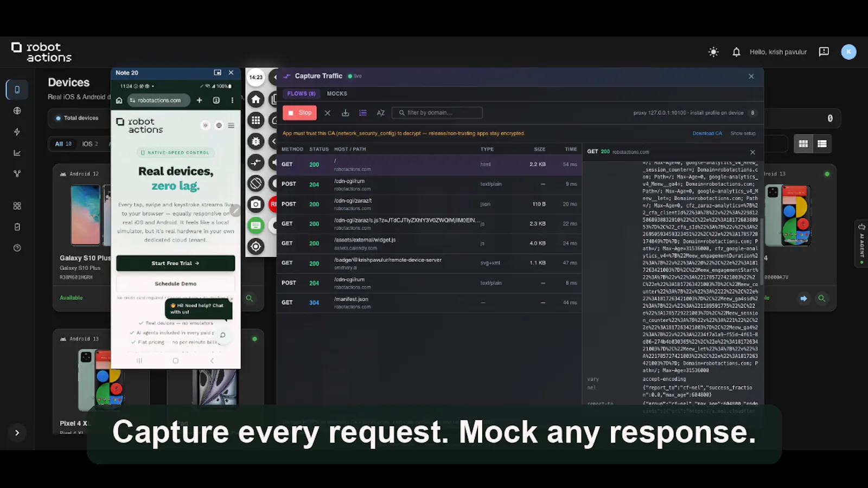868x488 pixels.
Task: Open the chat bubble icon on the mobile site
Action: (222, 335)
